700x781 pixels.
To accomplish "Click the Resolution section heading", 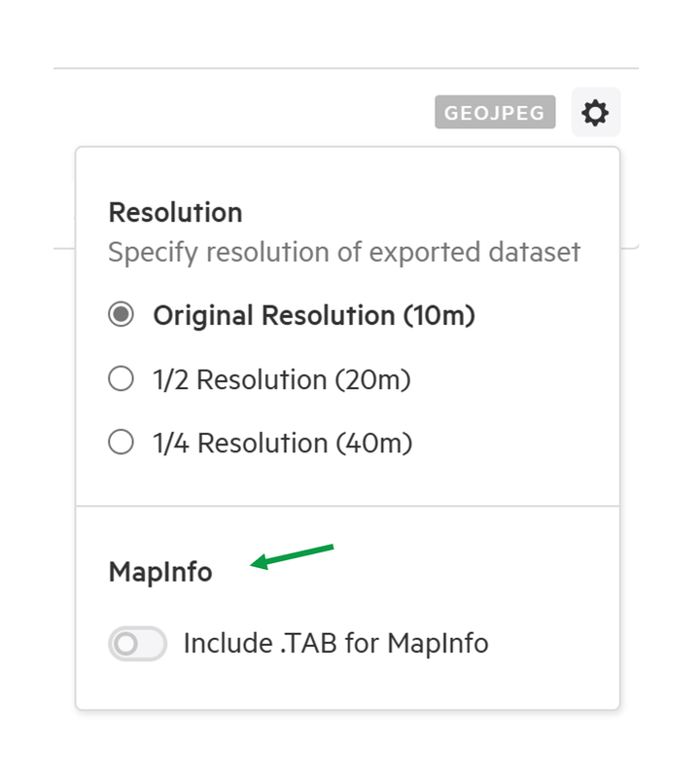I will pos(176,213).
